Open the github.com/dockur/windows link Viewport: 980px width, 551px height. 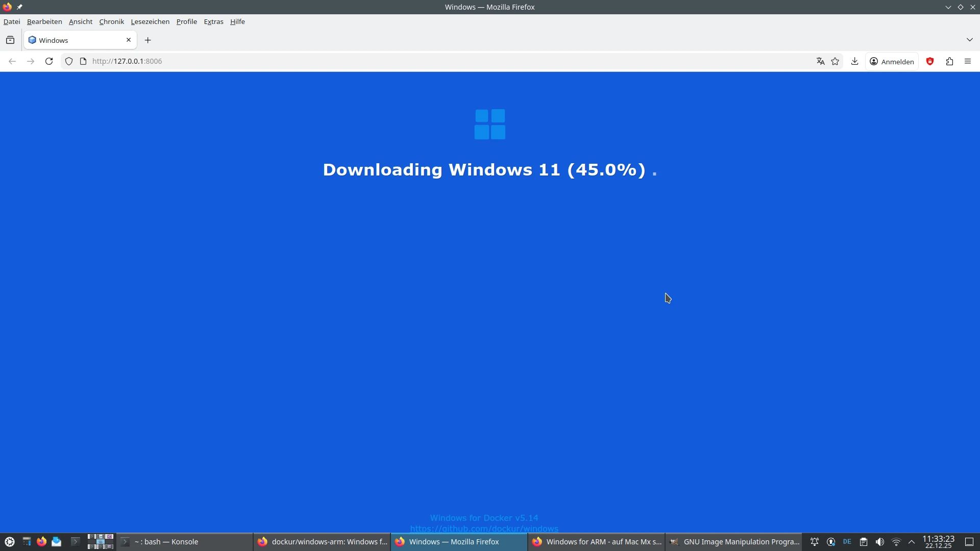coord(484,529)
